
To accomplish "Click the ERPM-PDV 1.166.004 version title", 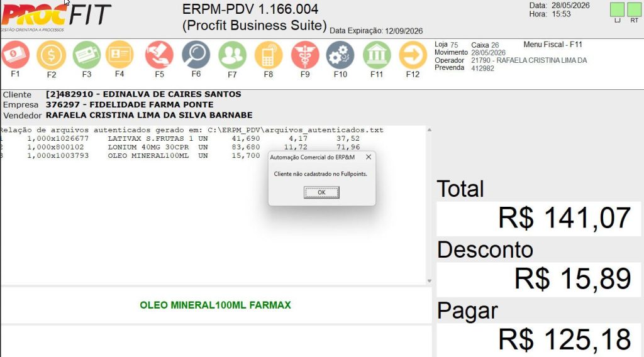I will tap(250, 9).
